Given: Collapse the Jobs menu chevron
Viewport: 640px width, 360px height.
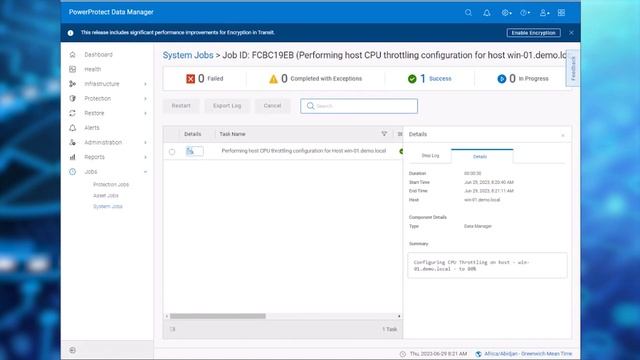Looking at the screenshot, I should [145, 172].
